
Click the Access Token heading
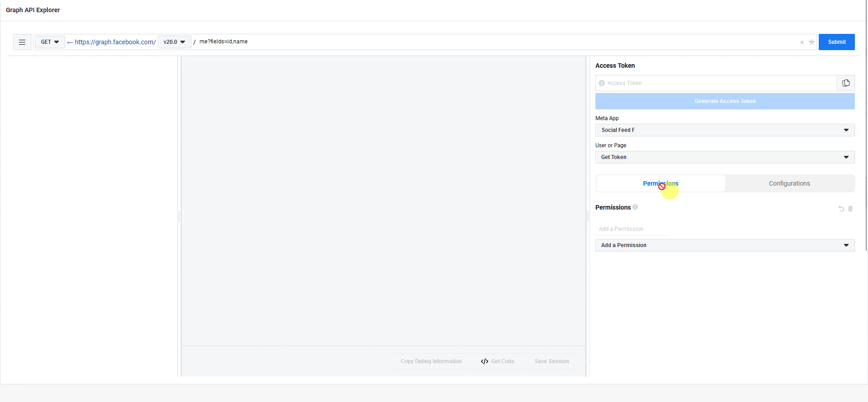coord(615,65)
